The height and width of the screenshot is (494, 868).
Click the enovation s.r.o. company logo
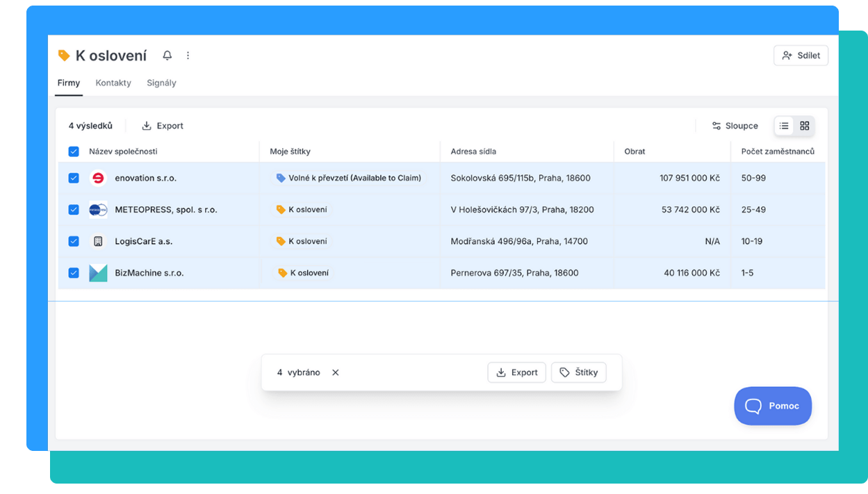click(98, 178)
